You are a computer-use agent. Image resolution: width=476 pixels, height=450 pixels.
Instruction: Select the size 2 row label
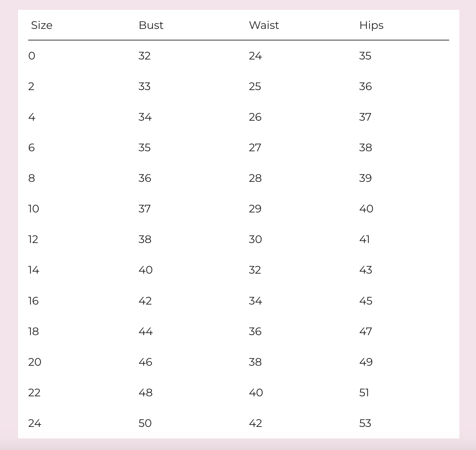click(31, 86)
